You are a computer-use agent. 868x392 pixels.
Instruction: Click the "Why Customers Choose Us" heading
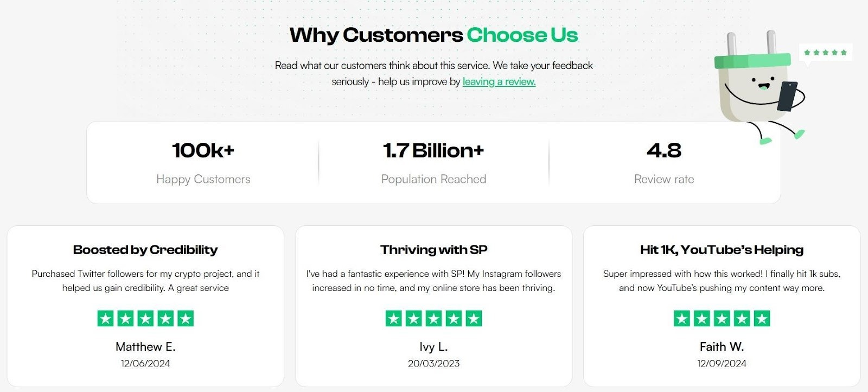[433, 35]
